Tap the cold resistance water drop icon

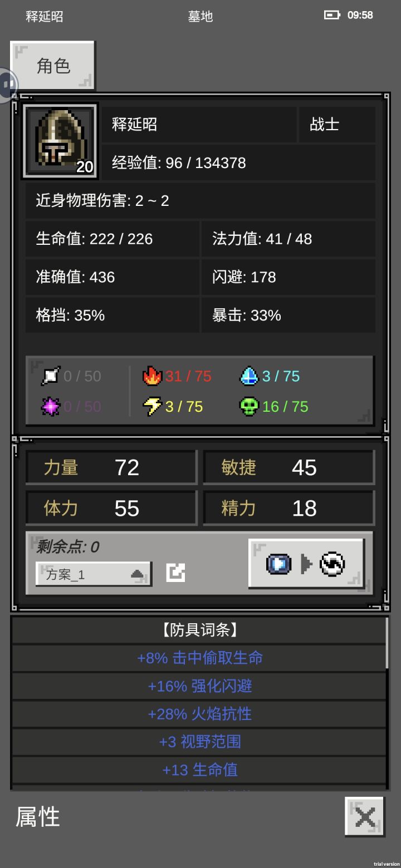coord(249,376)
